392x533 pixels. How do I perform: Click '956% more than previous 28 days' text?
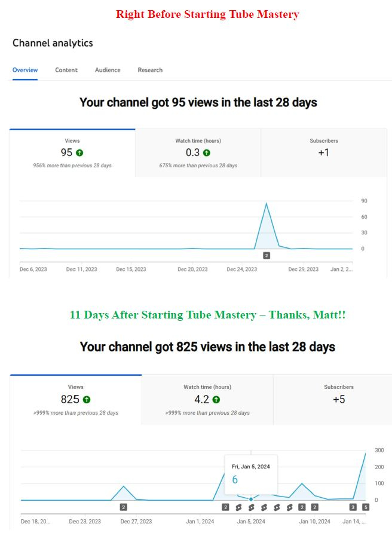click(72, 166)
